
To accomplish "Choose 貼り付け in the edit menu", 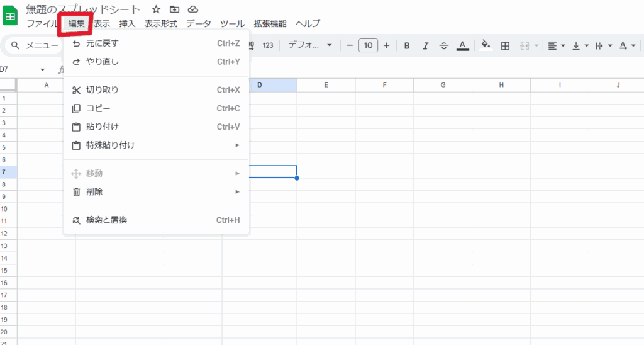I will (x=157, y=127).
